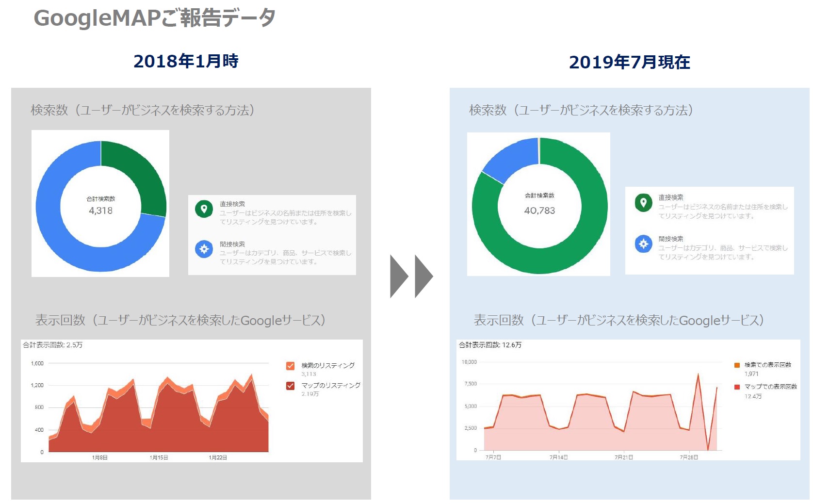813x504 pixels.
Task: Click the 1,200 y-axis value
Action: click(37, 385)
